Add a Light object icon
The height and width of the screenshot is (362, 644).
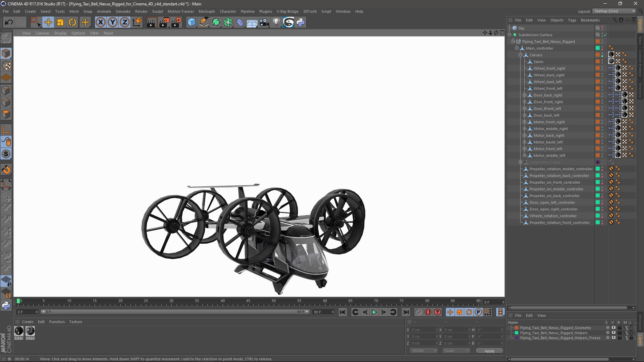[x=276, y=22]
